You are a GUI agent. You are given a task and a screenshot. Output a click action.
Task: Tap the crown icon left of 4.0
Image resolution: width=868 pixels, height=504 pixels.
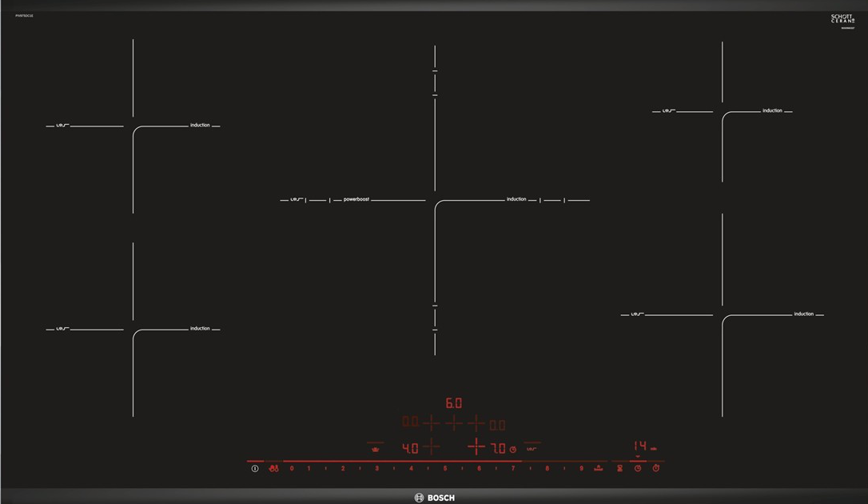375,450
